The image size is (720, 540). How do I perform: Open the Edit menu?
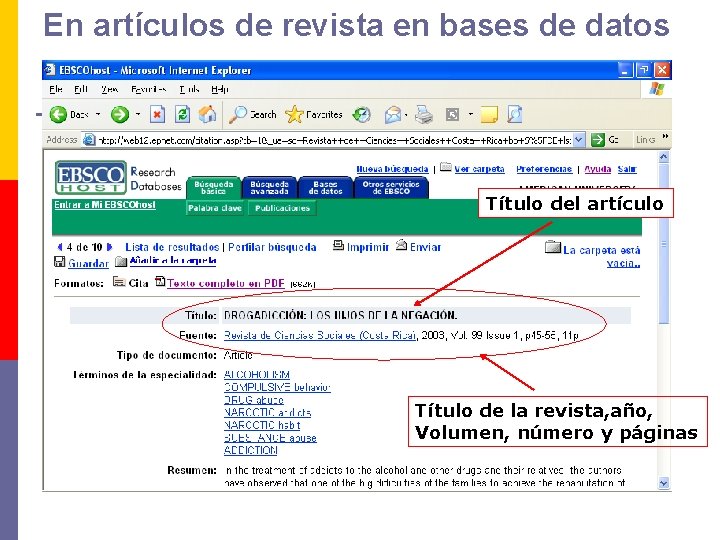[x=81, y=89]
